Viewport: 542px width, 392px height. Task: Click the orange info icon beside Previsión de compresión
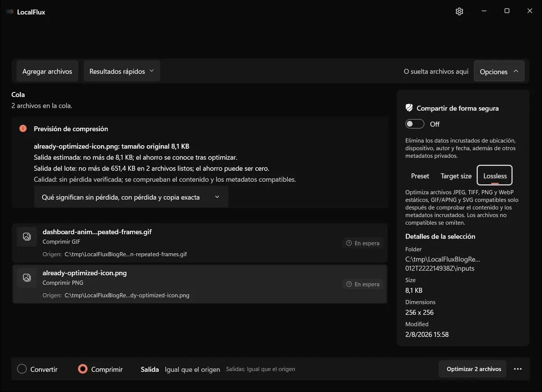tap(23, 129)
